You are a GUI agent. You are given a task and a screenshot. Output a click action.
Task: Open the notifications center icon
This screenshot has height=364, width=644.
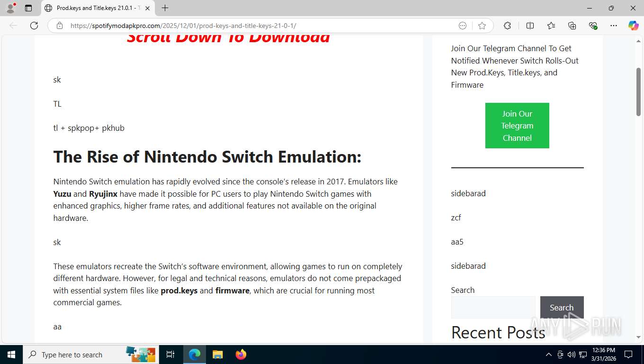point(628,355)
